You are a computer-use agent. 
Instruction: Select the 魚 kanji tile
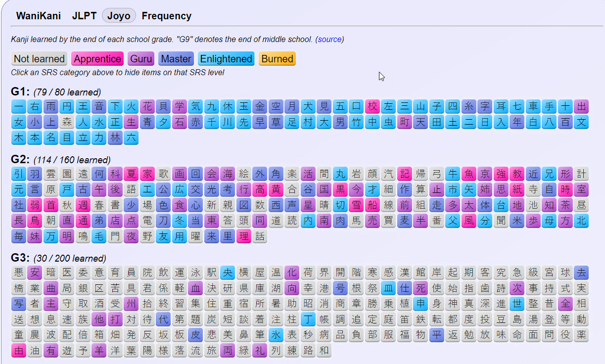pyautogui.click(x=469, y=174)
